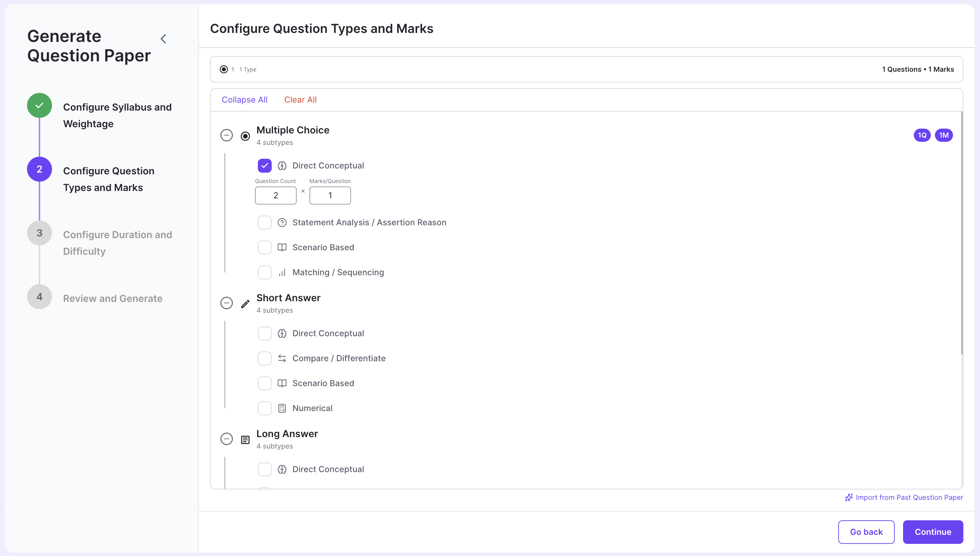Enable the Statement Analysis / Assertion Reason subtype

pyautogui.click(x=264, y=222)
